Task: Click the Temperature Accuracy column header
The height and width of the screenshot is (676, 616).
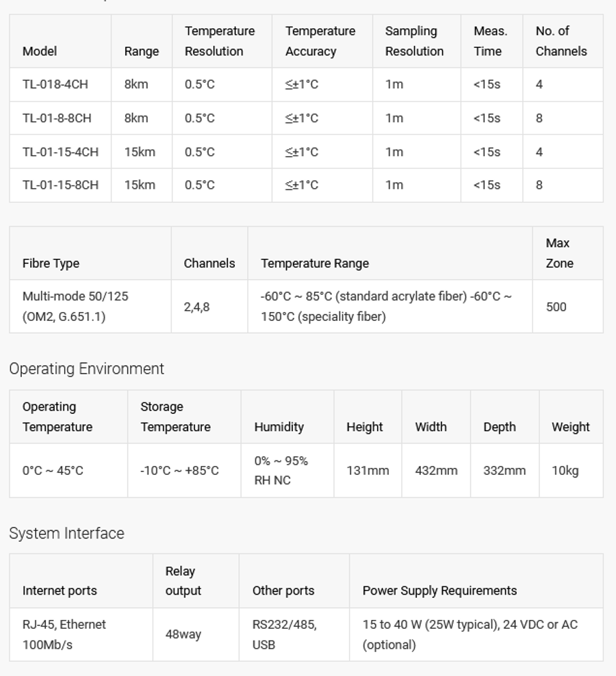Action: [x=320, y=41]
